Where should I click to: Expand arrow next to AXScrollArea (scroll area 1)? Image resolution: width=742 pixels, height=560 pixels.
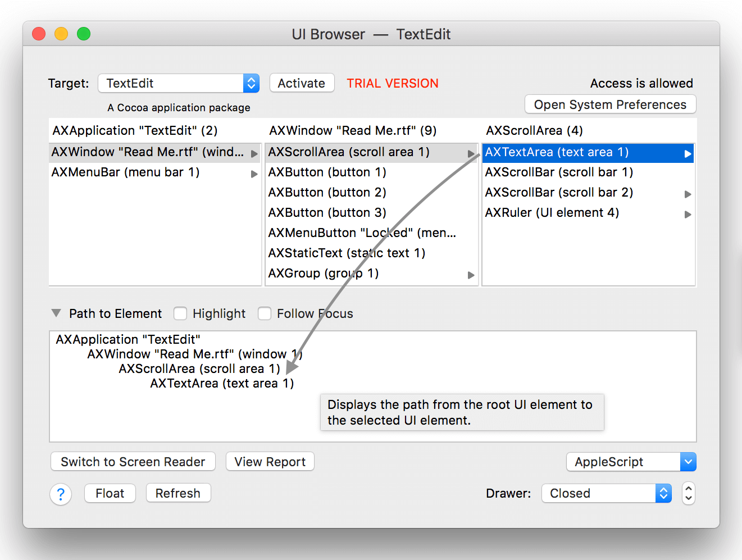point(471,153)
